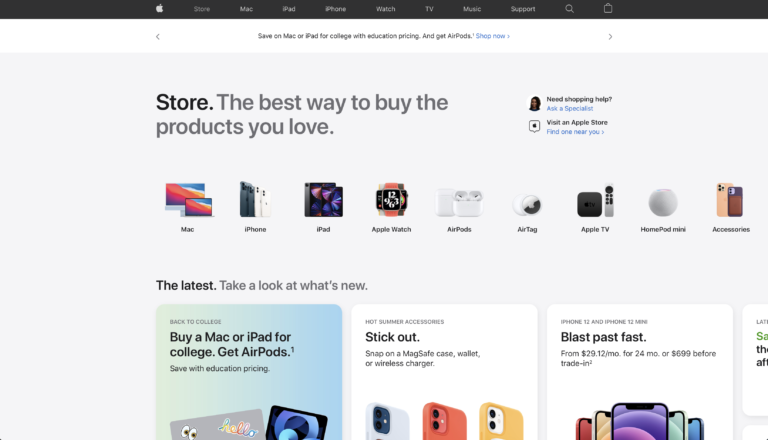The height and width of the screenshot is (440, 768).
Task: Select the Apple TV product icon
Action: (595, 200)
